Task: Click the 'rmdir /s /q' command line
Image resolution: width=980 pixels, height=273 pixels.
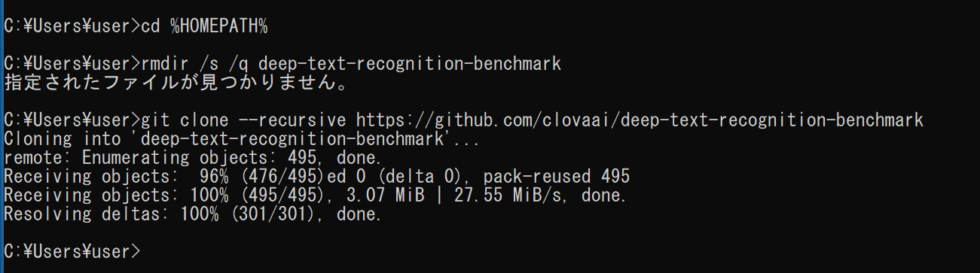Action: click(x=282, y=64)
